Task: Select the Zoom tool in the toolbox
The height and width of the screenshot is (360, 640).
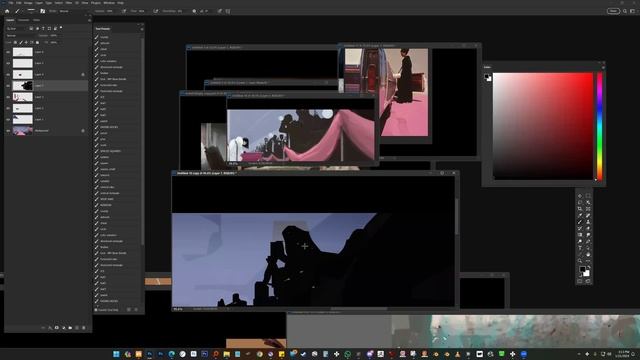Action: point(580,261)
